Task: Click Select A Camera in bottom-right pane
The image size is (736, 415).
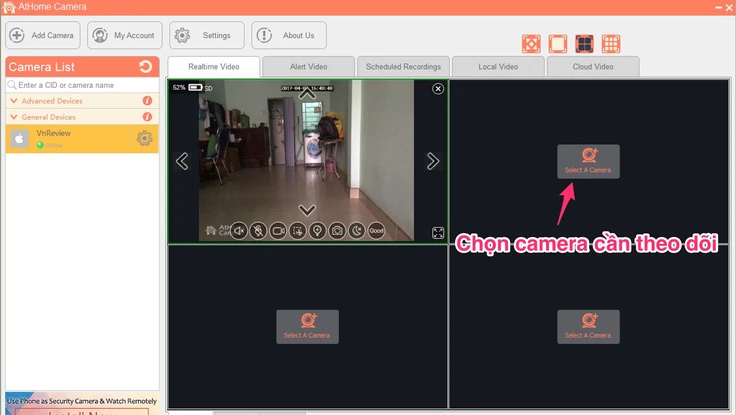Action: (588, 327)
